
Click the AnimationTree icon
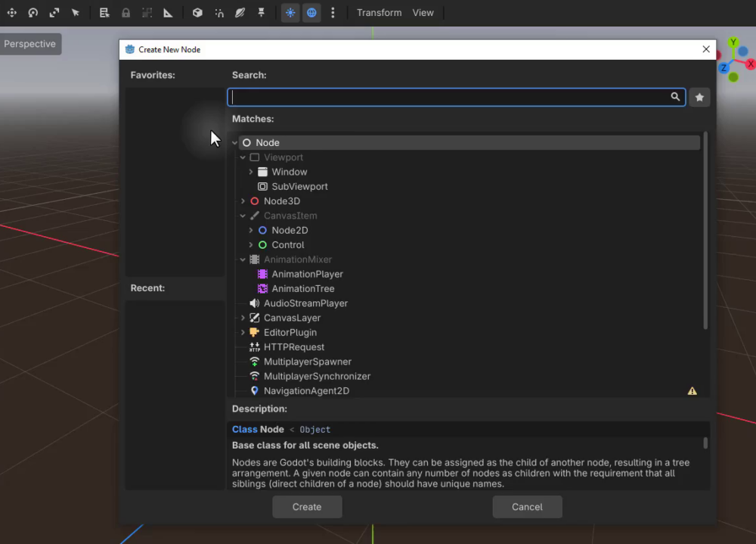(x=262, y=289)
